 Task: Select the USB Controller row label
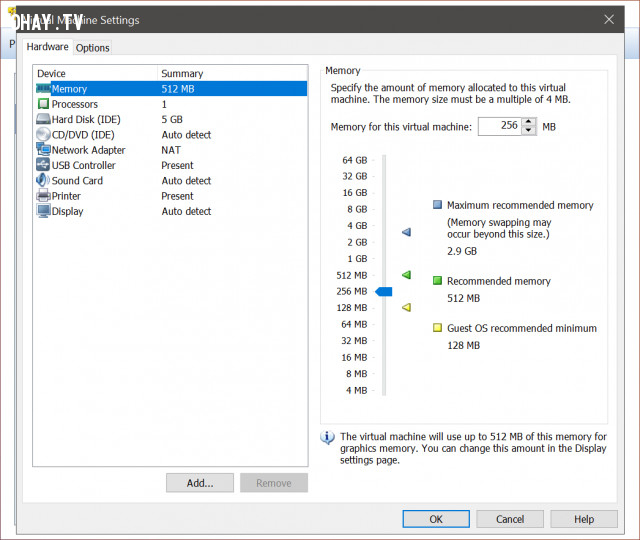84,165
